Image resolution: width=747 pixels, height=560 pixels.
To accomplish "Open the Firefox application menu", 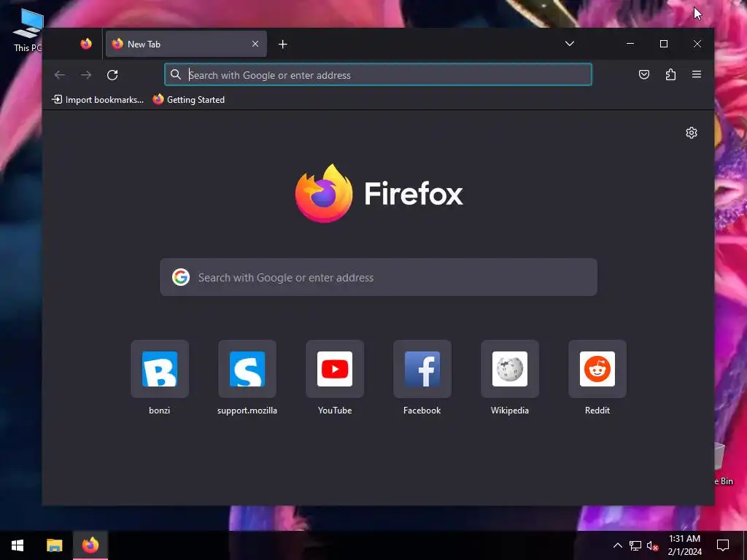I will [697, 74].
